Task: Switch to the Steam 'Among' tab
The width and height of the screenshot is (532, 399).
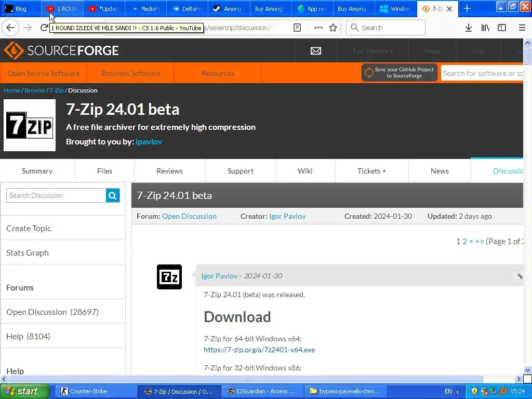Action: tap(229, 9)
